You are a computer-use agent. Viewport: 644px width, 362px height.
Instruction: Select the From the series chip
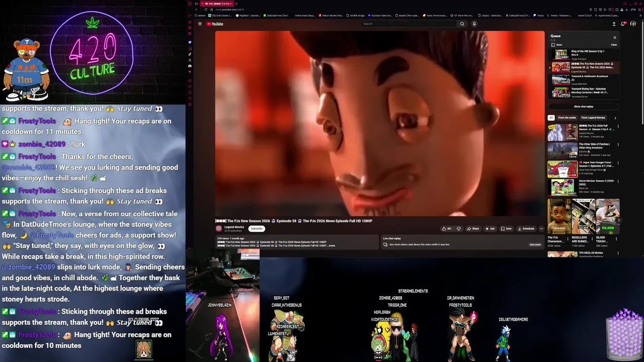[567, 118]
